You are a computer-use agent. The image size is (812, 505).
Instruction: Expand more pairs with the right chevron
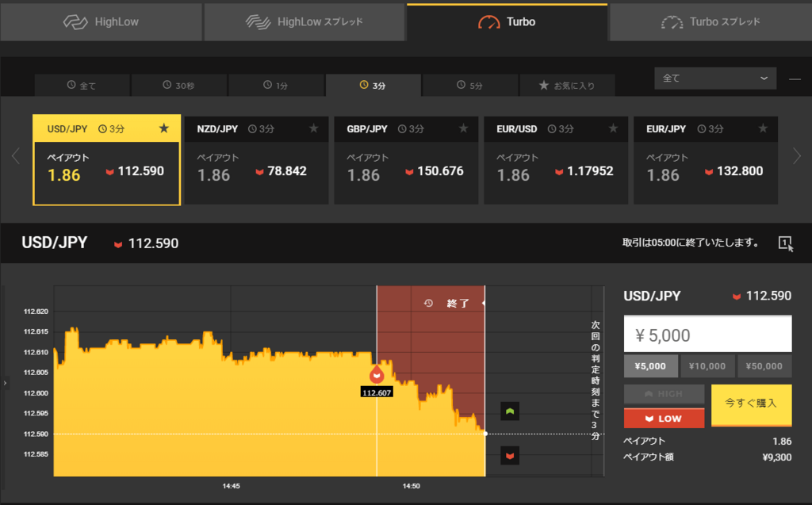tap(799, 156)
